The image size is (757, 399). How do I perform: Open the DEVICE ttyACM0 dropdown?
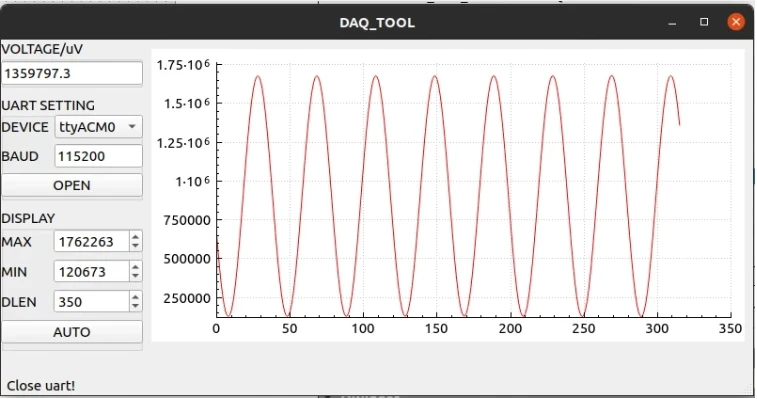click(98, 127)
